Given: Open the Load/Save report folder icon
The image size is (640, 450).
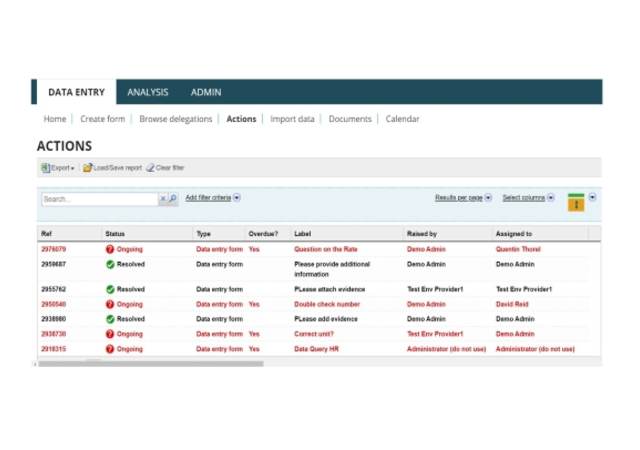Looking at the screenshot, I should (x=87, y=168).
